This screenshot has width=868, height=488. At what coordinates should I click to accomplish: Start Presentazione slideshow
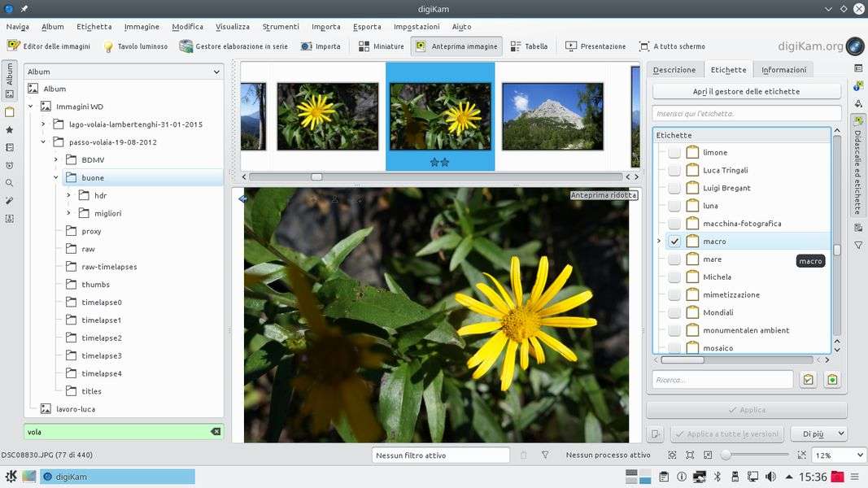pos(595,46)
